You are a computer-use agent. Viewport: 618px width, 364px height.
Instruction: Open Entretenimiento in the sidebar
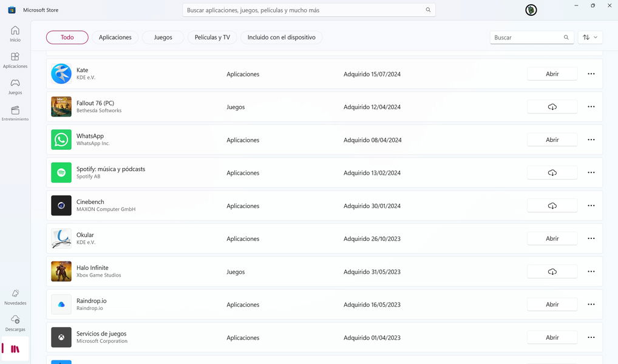click(x=15, y=113)
